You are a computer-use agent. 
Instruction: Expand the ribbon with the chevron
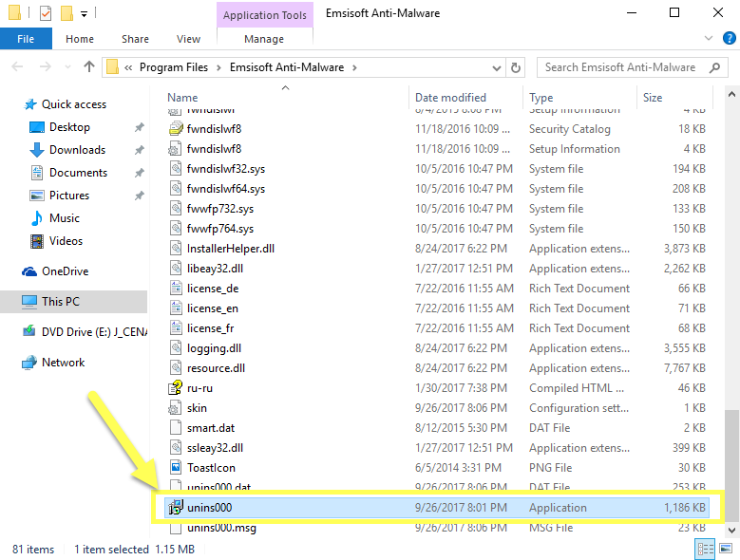pos(709,38)
